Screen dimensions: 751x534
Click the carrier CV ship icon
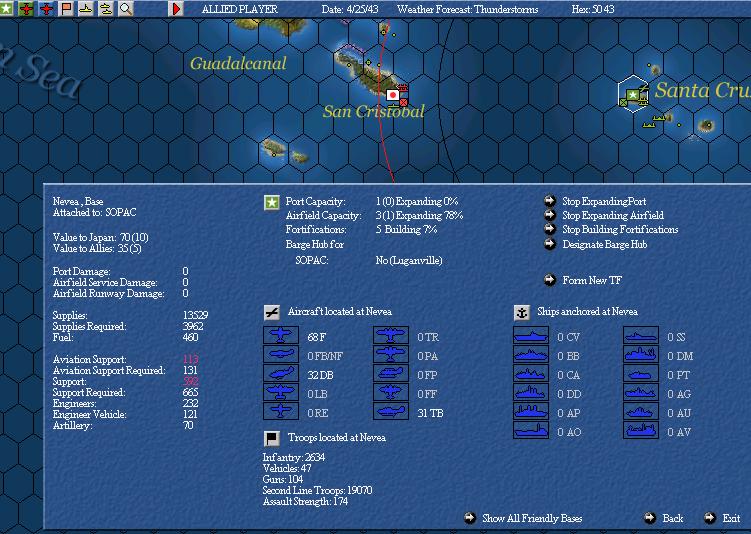tap(531, 335)
